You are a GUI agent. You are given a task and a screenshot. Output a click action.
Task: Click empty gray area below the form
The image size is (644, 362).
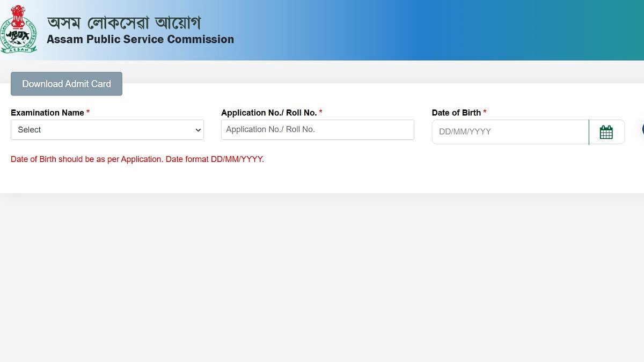tap(322, 279)
